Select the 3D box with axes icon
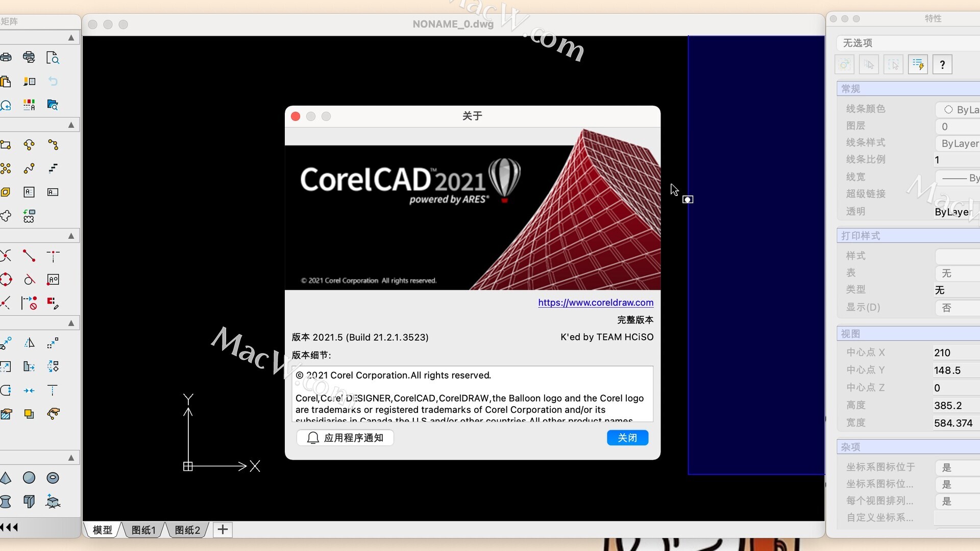Viewport: 980px width, 551px height. (53, 502)
